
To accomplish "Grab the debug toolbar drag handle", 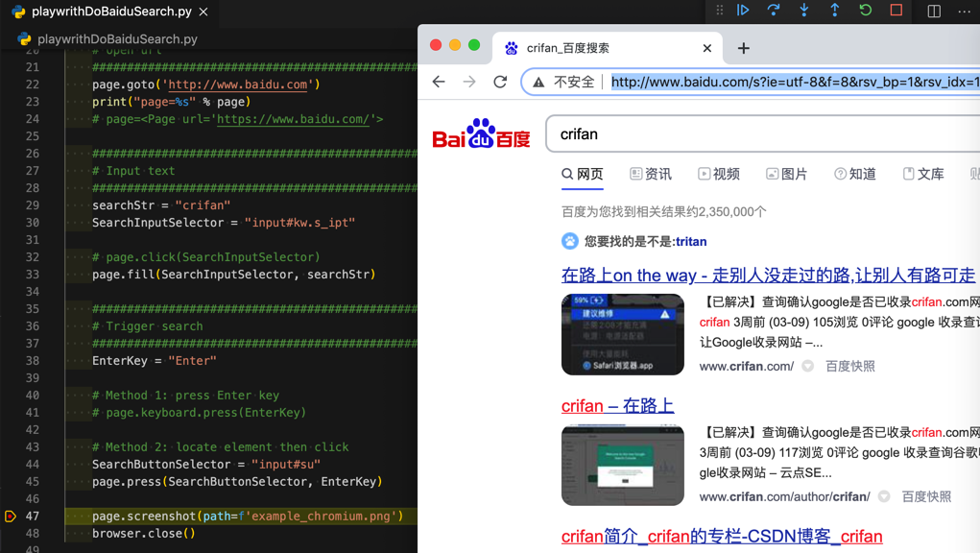I will click(x=719, y=10).
